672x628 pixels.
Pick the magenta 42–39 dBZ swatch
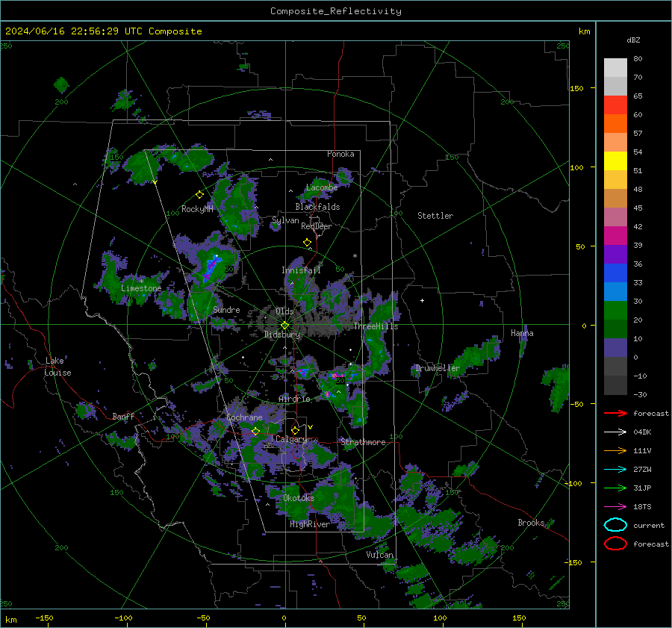pyautogui.click(x=615, y=236)
